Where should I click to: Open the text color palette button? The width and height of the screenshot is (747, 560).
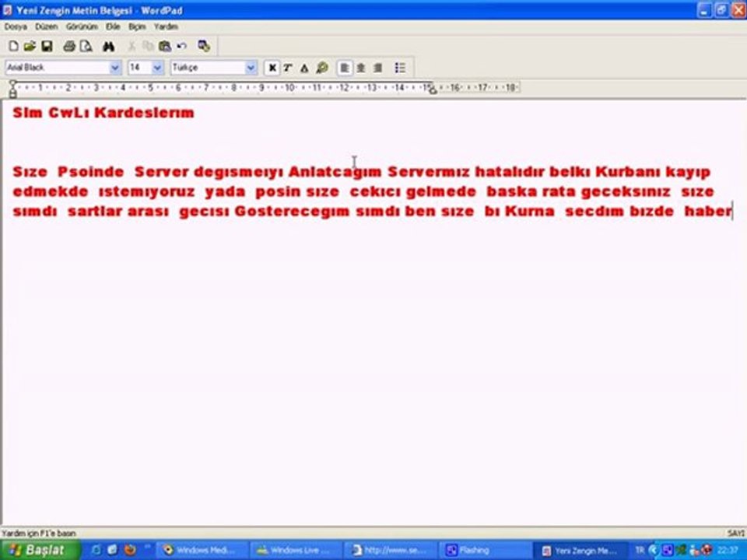click(322, 68)
